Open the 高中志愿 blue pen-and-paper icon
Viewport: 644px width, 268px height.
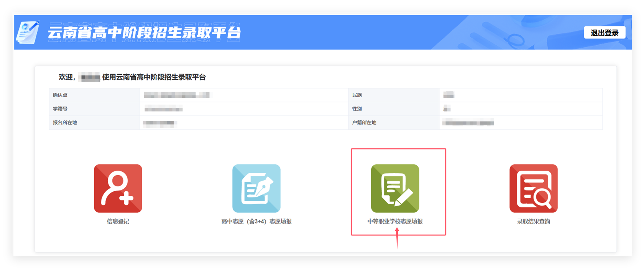(256, 188)
